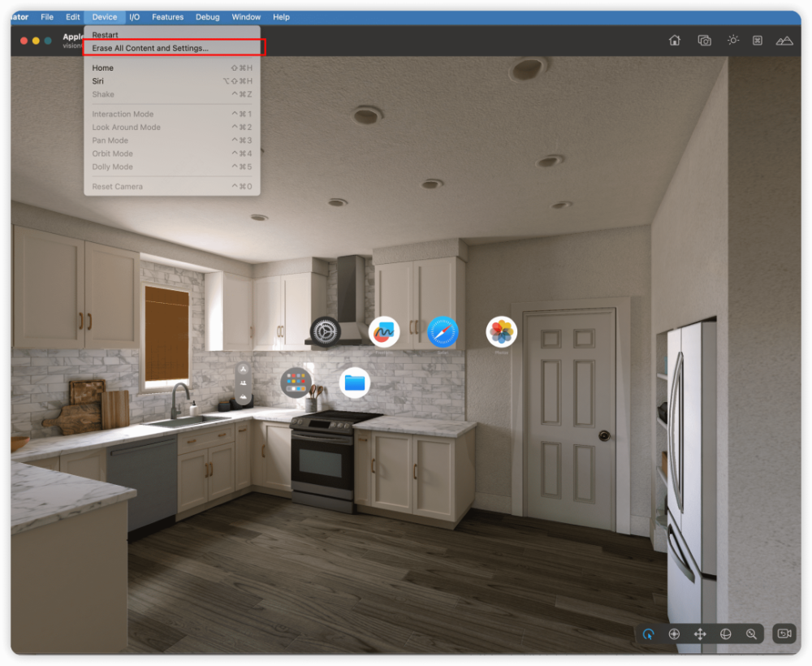Screen dimensions: 812x666
Task: Close the simulator window with red button
Action: pyautogui.click(x=24, y=41)
